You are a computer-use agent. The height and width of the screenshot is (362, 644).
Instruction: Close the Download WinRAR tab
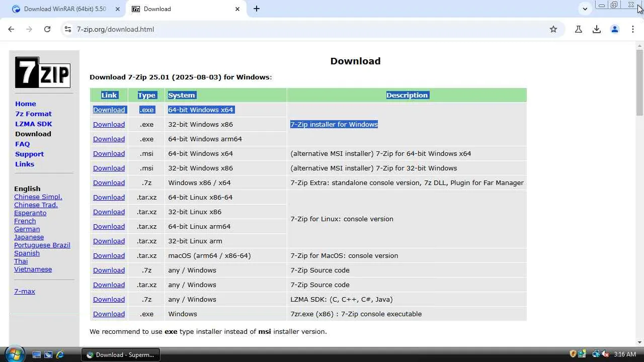[118, 9]
